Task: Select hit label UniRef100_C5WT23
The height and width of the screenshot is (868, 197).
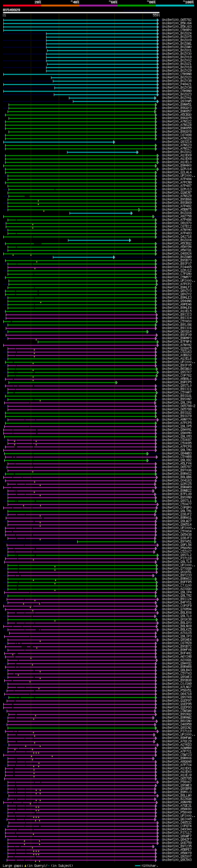Action: tap(177, 755)
